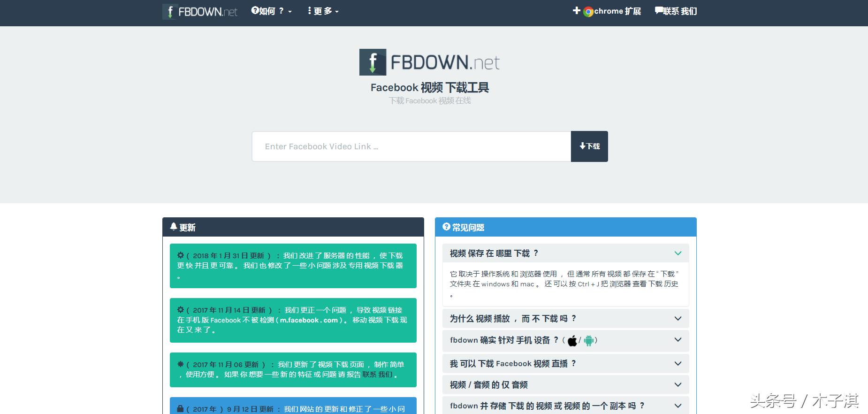This screenshot has width=868, height=414.
Task: Open the 联系我们 nav item
Action: (676, 11)
